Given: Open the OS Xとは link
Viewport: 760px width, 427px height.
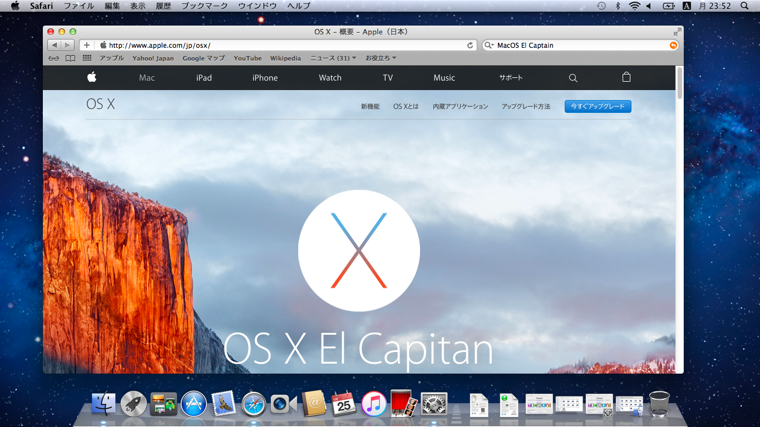Looking at the screenshot, I should tap(405, 106).
